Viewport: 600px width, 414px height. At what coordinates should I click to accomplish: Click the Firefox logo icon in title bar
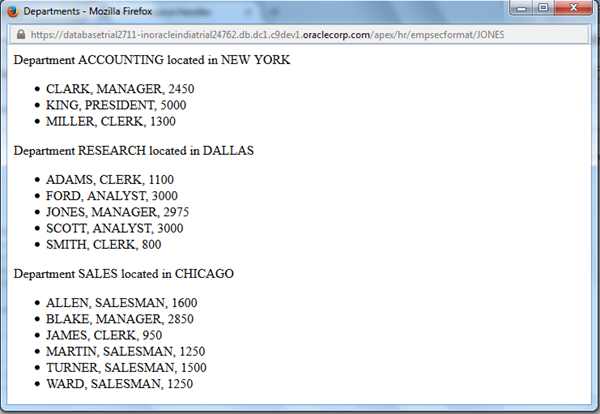[x=13, y=11]
